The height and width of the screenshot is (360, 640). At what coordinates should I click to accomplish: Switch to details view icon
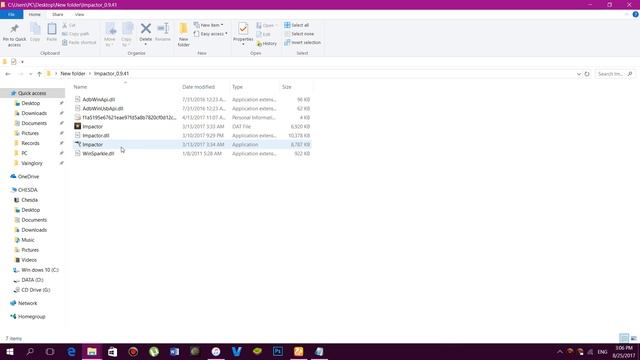624,338
